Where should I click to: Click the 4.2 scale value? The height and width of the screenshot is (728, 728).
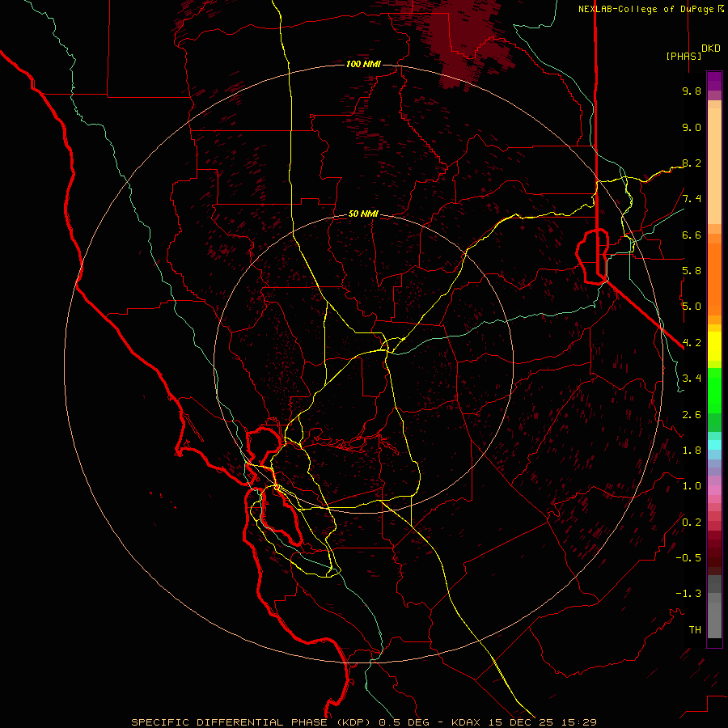692,343
